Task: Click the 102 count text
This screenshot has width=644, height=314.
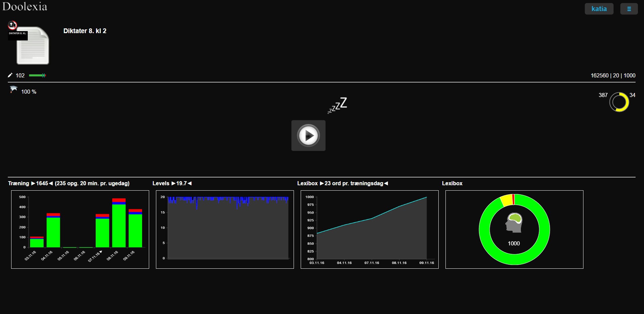Action: click(x=20, y=75)
